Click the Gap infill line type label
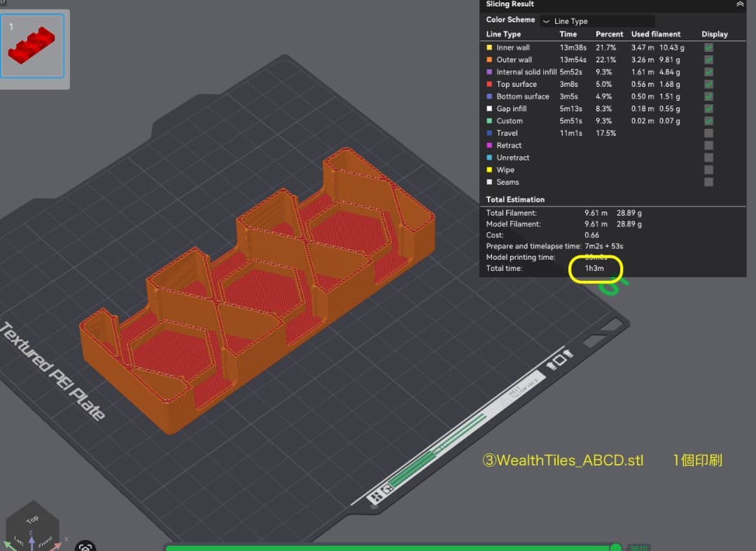 (x=511, y=109)
